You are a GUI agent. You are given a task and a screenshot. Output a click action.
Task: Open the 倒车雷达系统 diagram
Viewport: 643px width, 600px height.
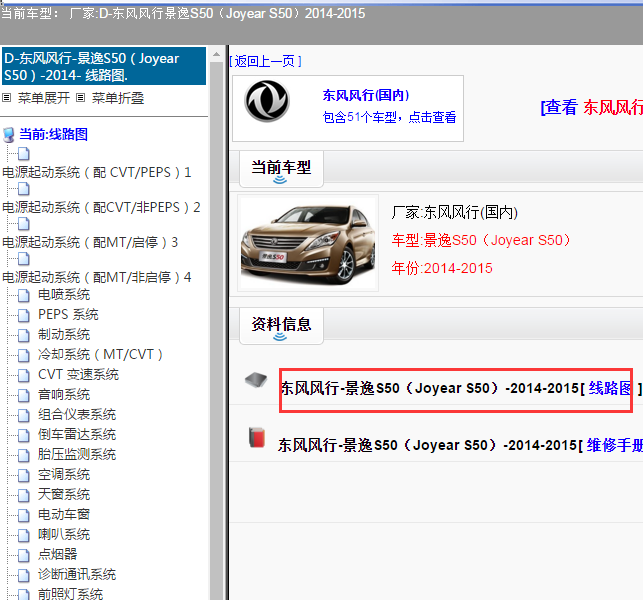pos(77,434)
